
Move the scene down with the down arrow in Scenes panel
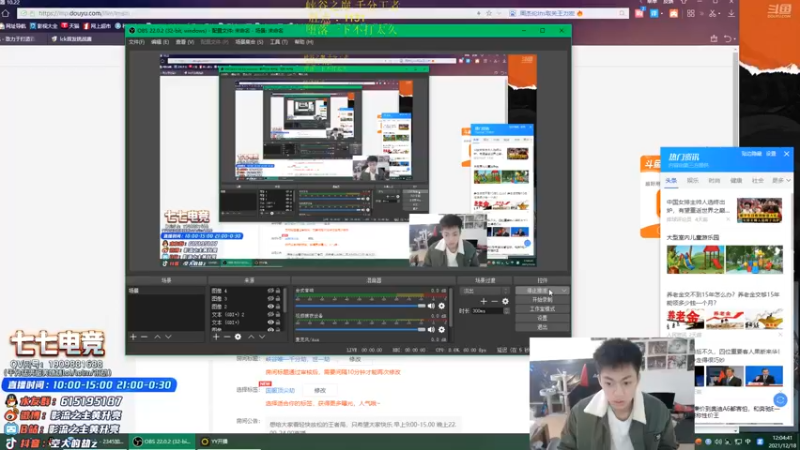(168, 337)
